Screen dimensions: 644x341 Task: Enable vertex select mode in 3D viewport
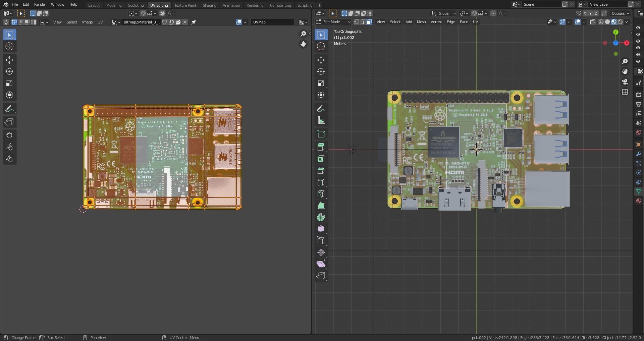tap(356, 22)
